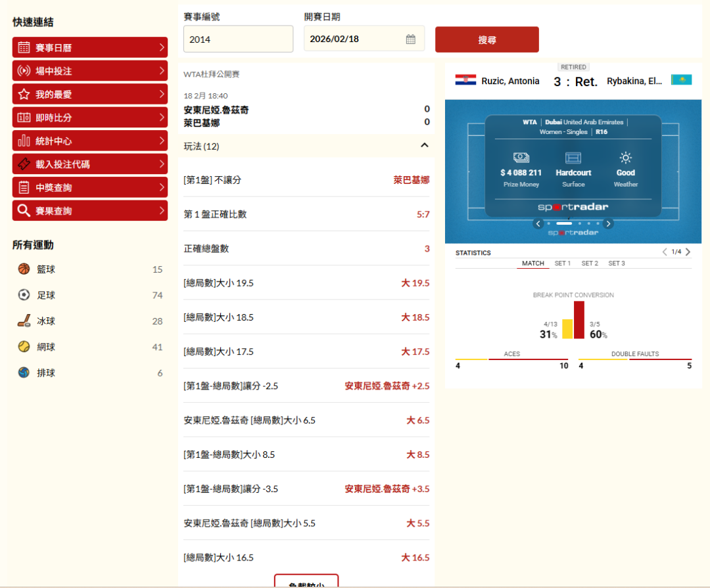
Task: Collapse the 玩法 (12) section
Action: click(424, 146)
